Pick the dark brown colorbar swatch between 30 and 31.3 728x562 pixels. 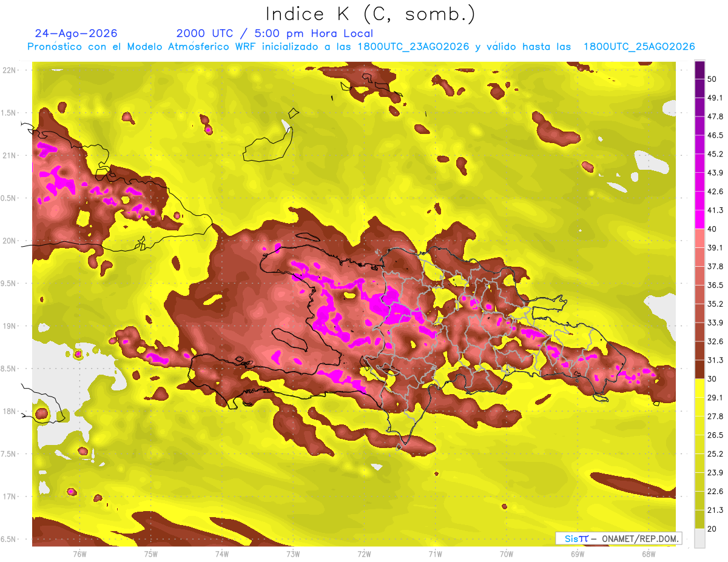click(699, 370)
